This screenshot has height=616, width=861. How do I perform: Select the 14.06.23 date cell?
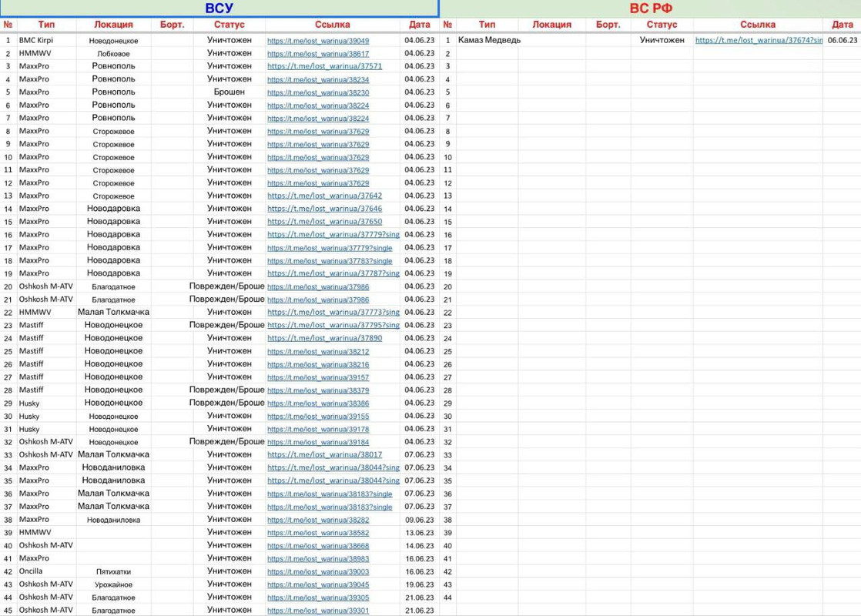(420, 546)
